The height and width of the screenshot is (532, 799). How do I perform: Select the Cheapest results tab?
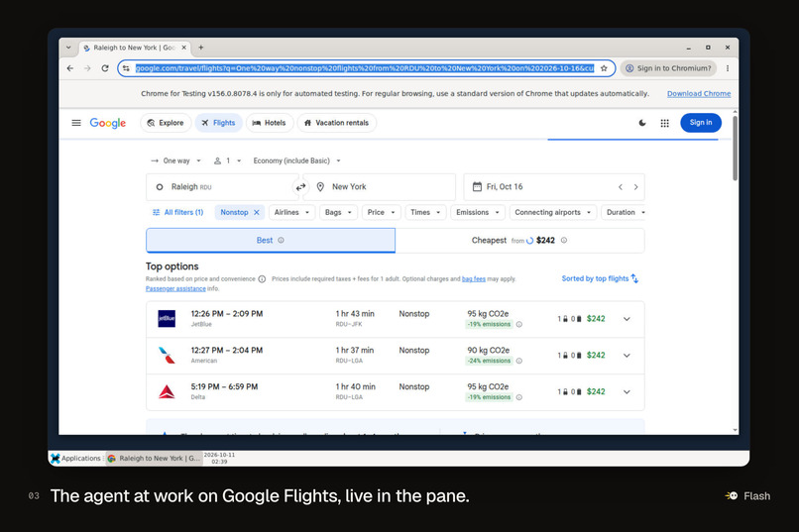point(519,241)
